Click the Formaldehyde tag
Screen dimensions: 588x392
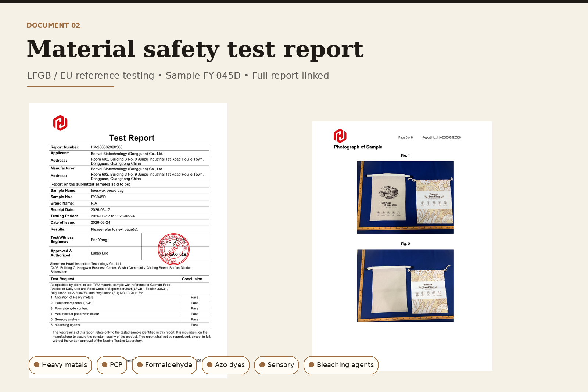coord(164,365)
